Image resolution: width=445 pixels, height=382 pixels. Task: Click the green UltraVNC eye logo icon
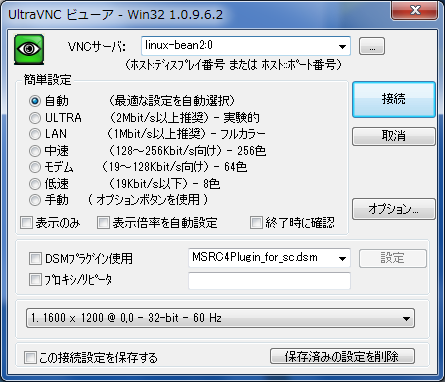click(x=29, y=49)
